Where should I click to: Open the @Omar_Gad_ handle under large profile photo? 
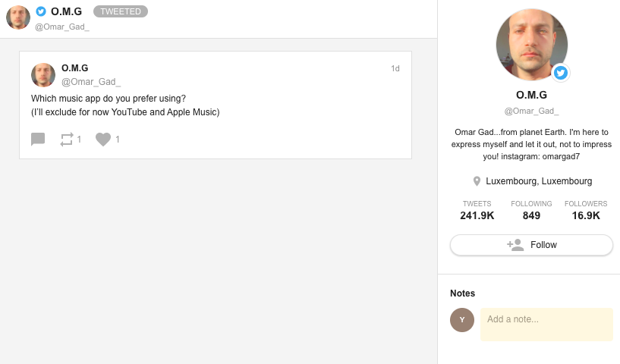click(531, 111)
